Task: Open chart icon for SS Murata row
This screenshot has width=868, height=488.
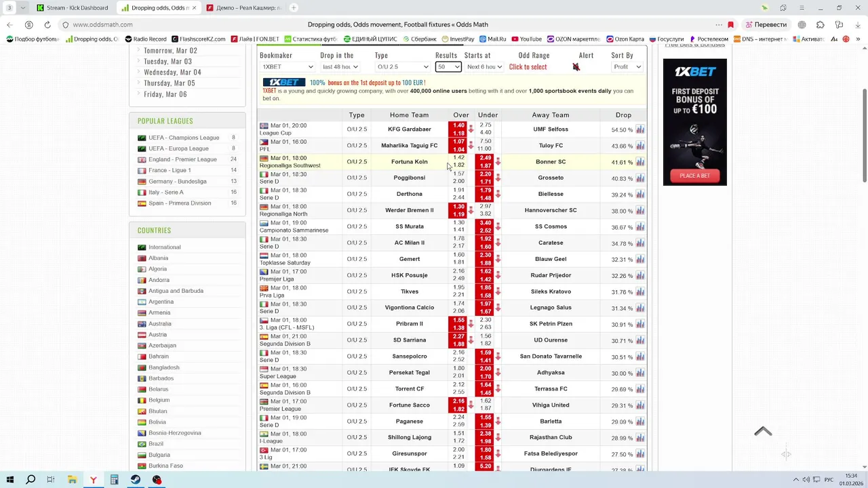Action: [x=640, y=227]
